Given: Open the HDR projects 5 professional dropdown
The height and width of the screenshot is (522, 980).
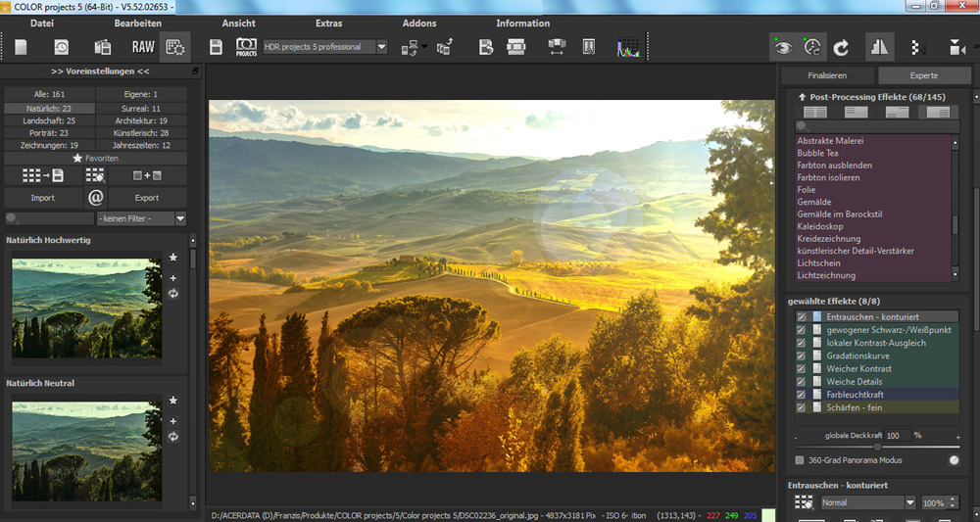Looking at the screenshot, I should 381,47.
